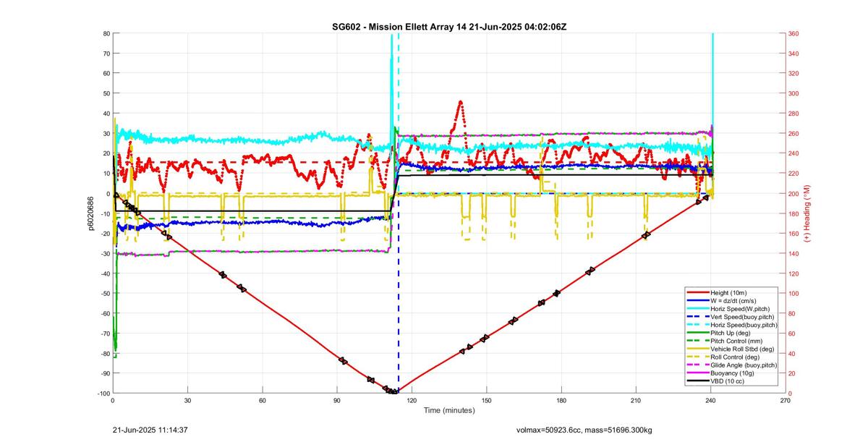Screen dimensions: 868x442
Task: Click the 300 tick on the heading axis
Action: coord(794,93)
